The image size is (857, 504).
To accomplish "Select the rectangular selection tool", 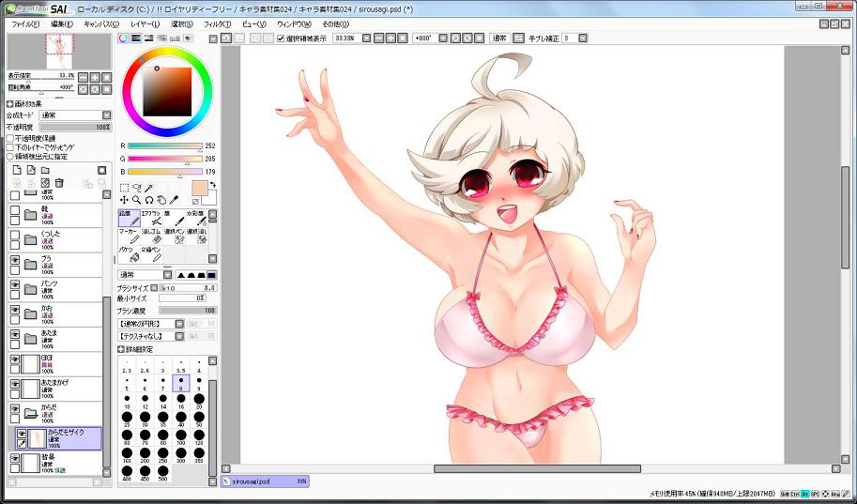I will pyautogui.click(x=124, y=188).
